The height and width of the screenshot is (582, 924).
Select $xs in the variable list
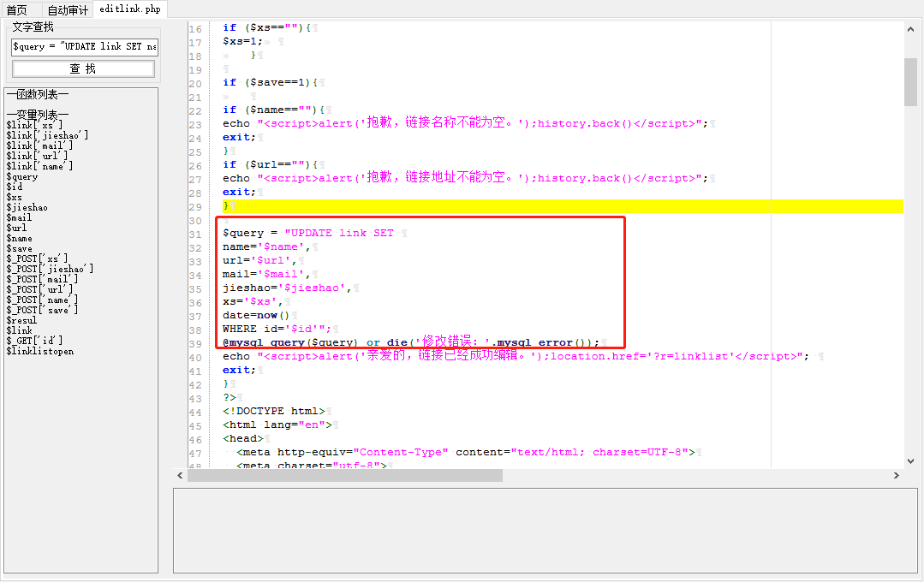15,198
